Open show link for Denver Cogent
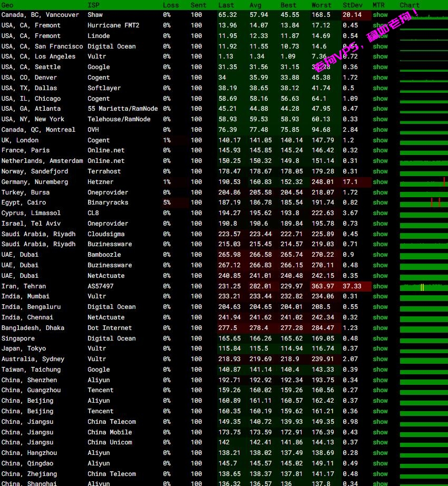The height and width of the screenshot is (486, 448). pos(380,77)
